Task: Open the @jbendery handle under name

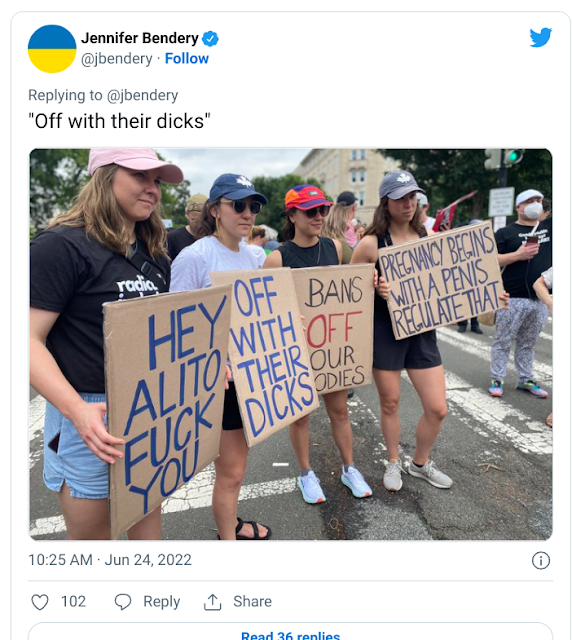Action: [116, 59]
